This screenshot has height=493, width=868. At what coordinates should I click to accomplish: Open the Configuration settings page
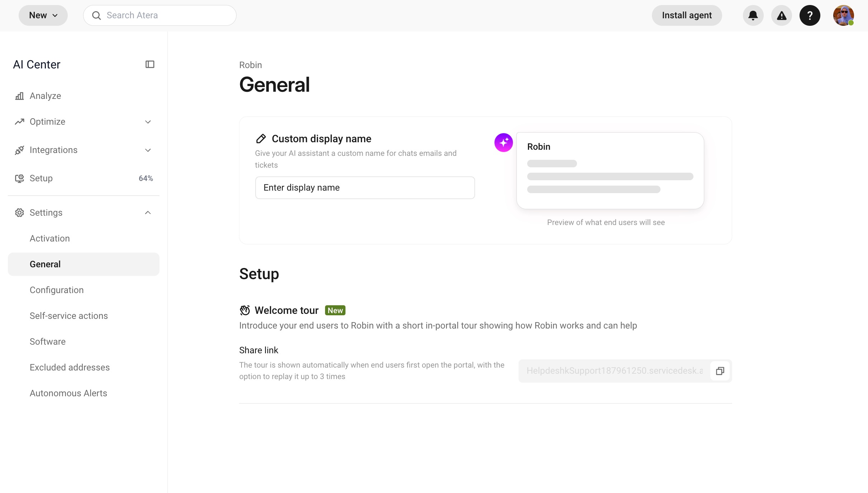click(84, 290)
